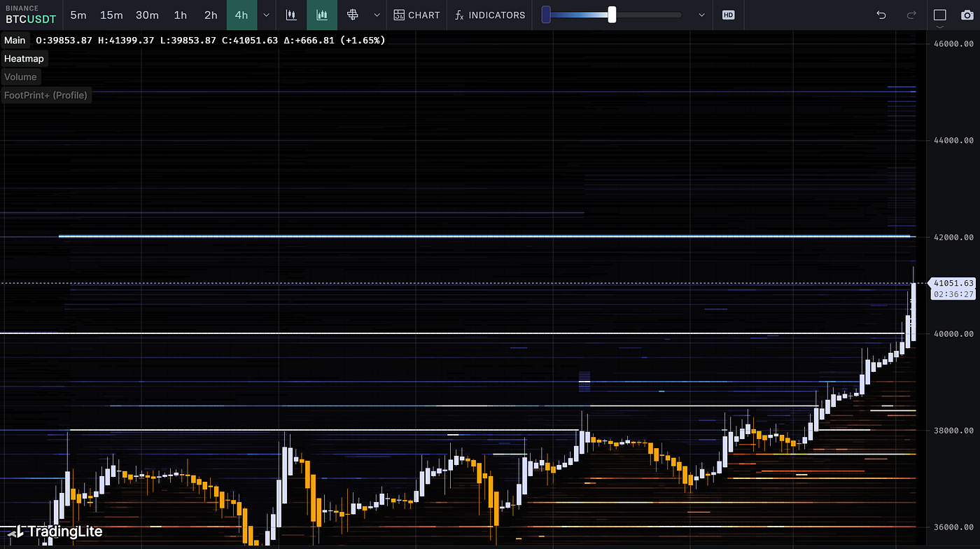This screenshot has height=549, width=980.
Task: Click the latest white candle near 41000
Action: pos(913,312)
